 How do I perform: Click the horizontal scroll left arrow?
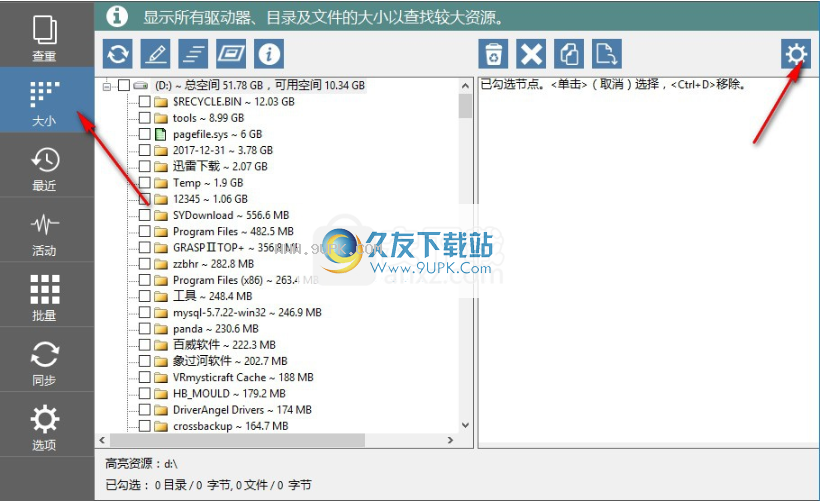[x=102, y=440]
